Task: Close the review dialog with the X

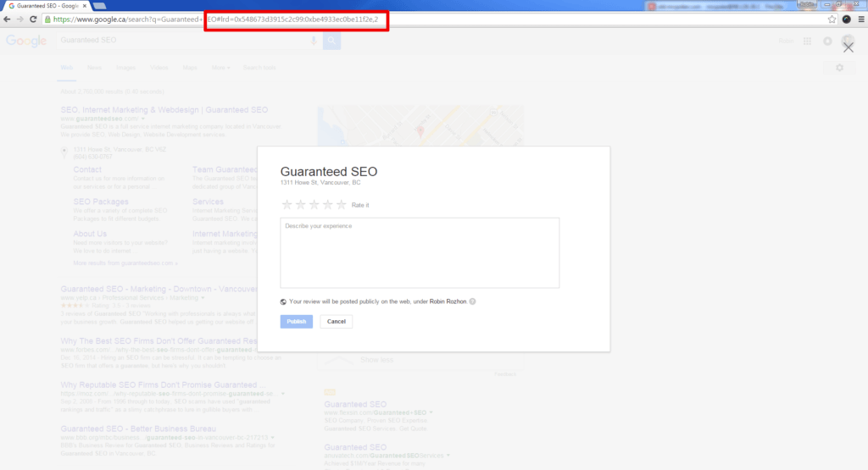Action: 848,47
